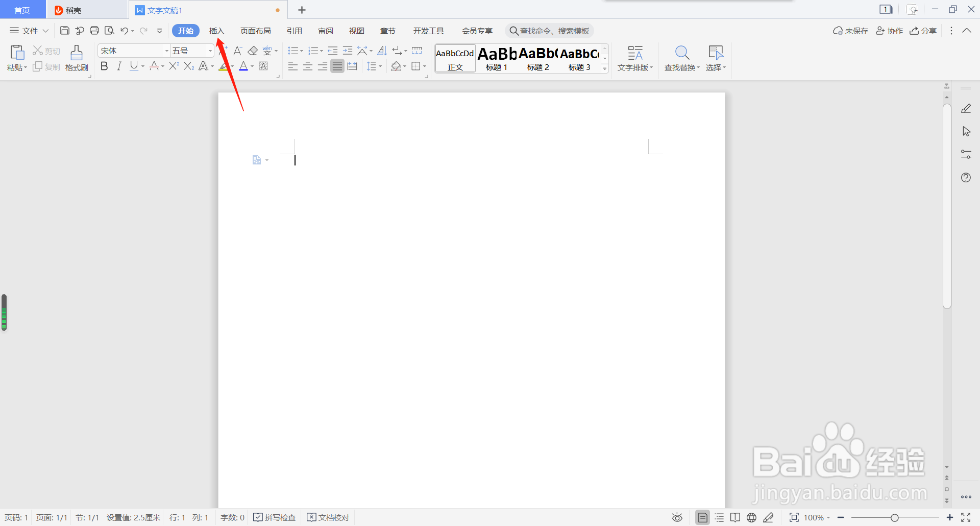This screenshot has height=526, width=980.
Task: Click the 协作 collaborate button
Action: click(x=889, y=31)
